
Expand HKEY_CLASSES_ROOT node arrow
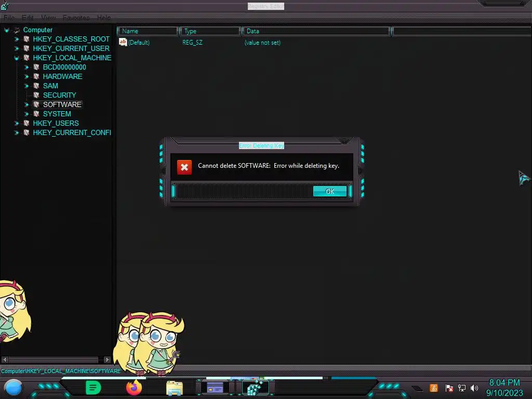coord(16,39)
